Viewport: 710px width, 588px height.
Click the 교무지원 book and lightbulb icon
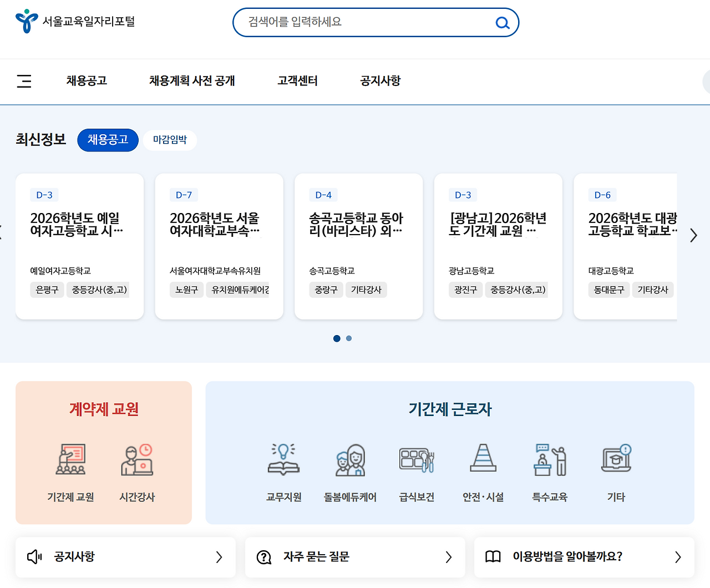[283, 459]
